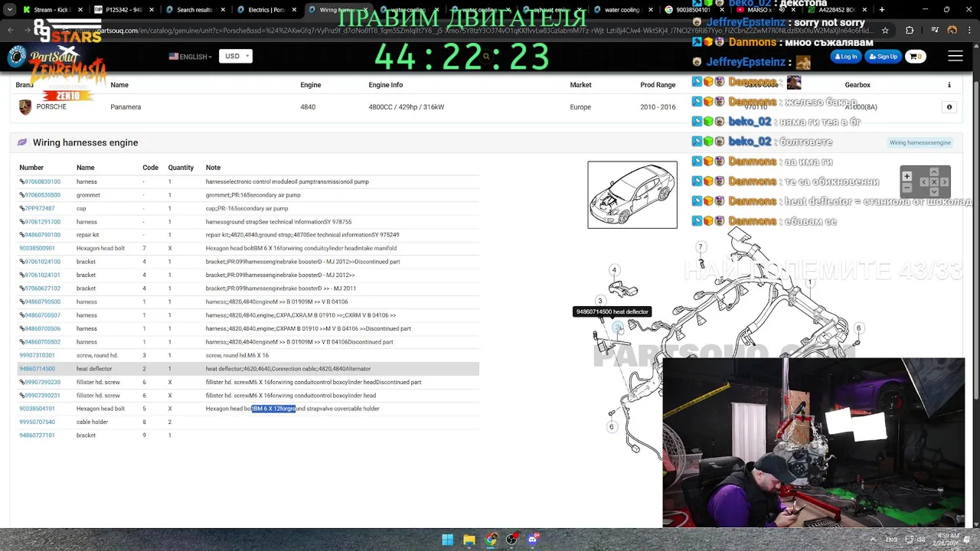980x551 pixels.
Task: Switch to the Stream - Kick browser tab
Action: pos(52,10)
